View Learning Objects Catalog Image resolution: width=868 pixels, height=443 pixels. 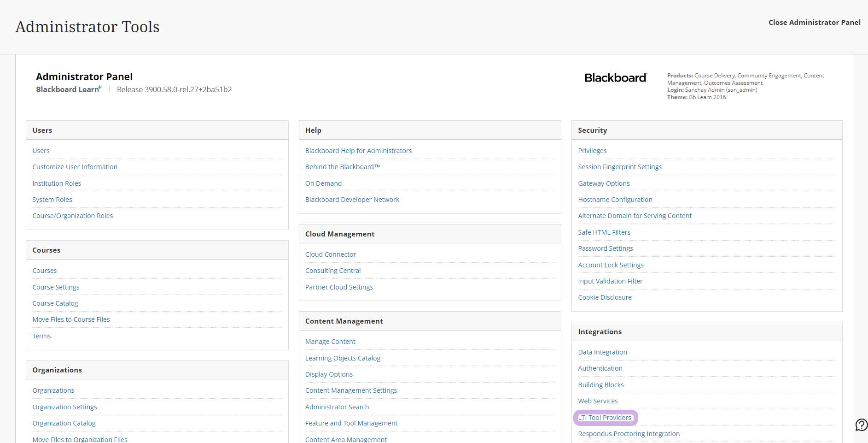[343, 358]
